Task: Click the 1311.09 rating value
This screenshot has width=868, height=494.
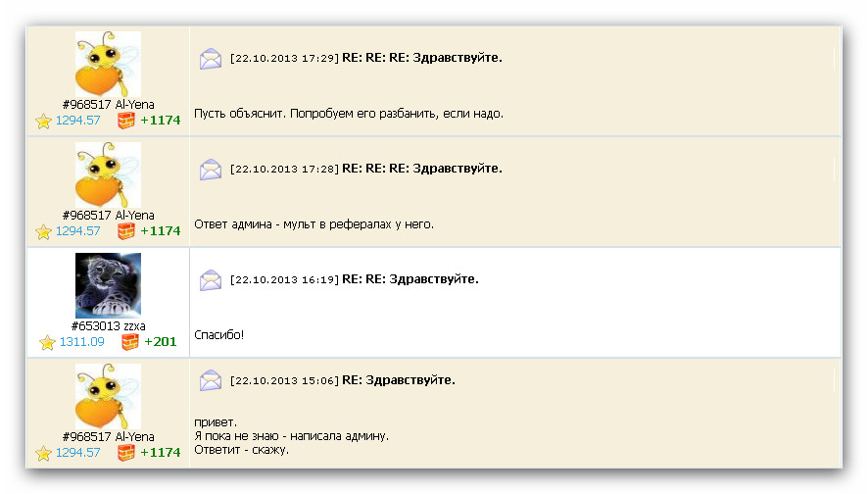Action: click(81, 342)
